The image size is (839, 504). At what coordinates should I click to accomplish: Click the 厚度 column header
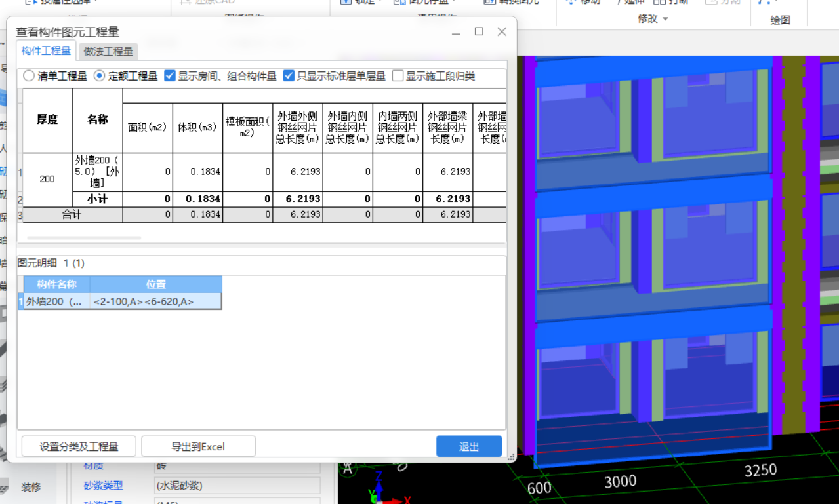point(47,120)
